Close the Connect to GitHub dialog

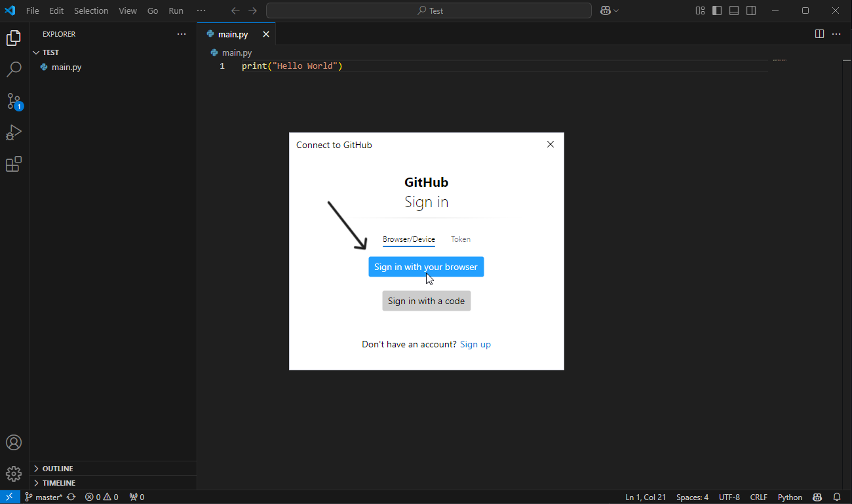(551, 144)
